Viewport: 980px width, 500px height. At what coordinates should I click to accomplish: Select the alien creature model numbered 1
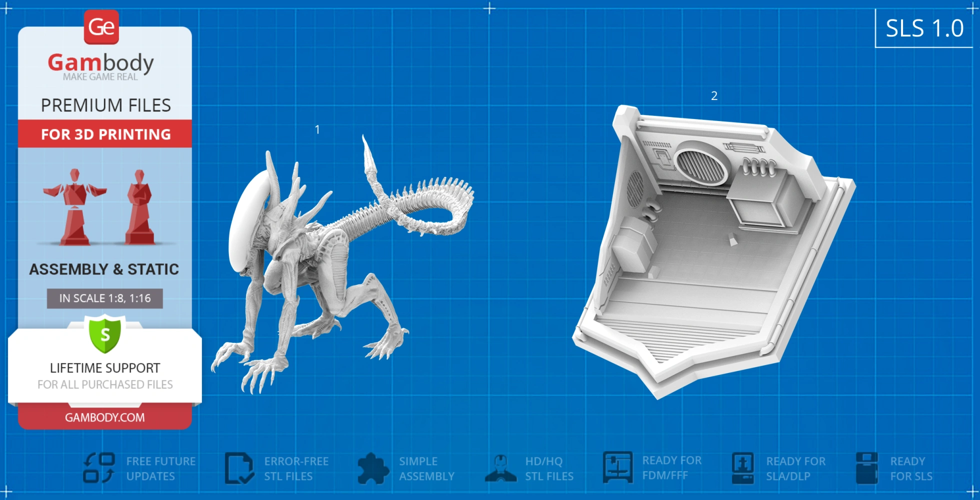coord(320,265)
